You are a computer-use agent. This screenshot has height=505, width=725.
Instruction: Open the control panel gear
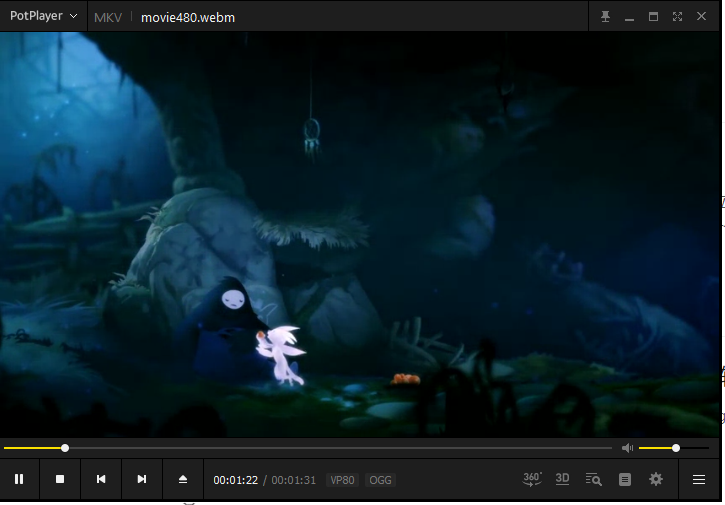[656, 479]
